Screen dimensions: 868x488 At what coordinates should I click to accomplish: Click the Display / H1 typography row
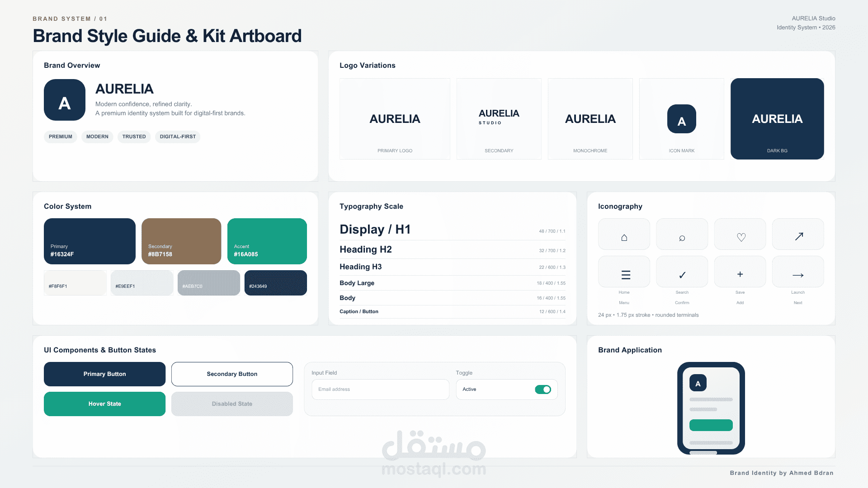tap(453, 230)
